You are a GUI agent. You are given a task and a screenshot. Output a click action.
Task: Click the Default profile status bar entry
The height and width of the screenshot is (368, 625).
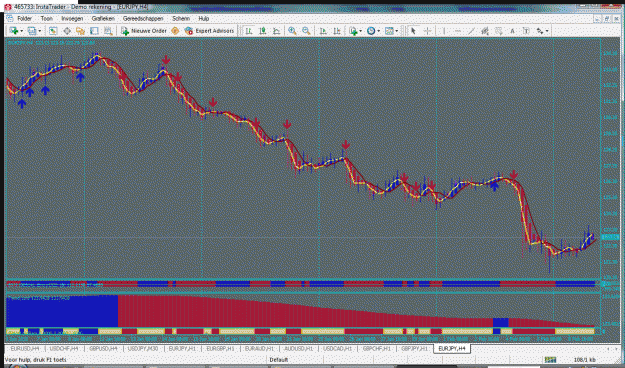click(x=279, y=360)
